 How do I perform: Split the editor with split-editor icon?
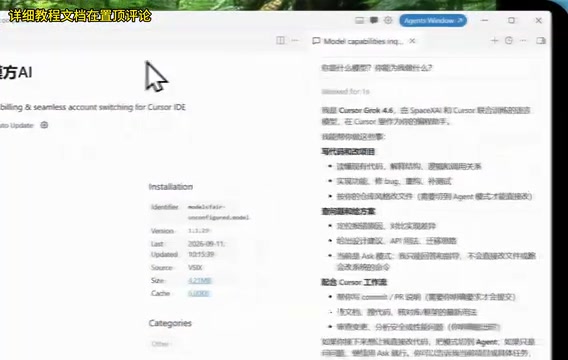(280, 40)
